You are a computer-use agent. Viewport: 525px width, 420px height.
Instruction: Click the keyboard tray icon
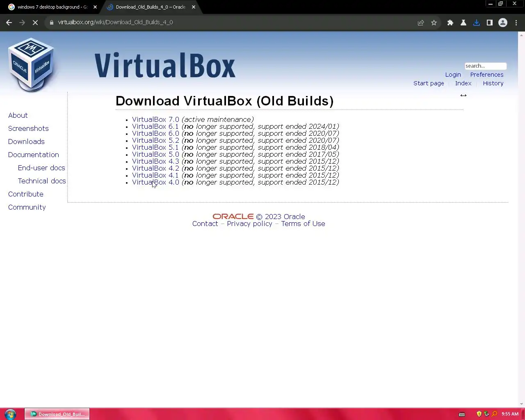[x=462, y=414]
